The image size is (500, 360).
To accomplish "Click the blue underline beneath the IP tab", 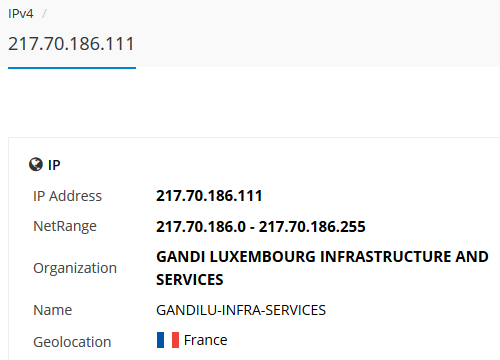I will [x=72, y=68].
